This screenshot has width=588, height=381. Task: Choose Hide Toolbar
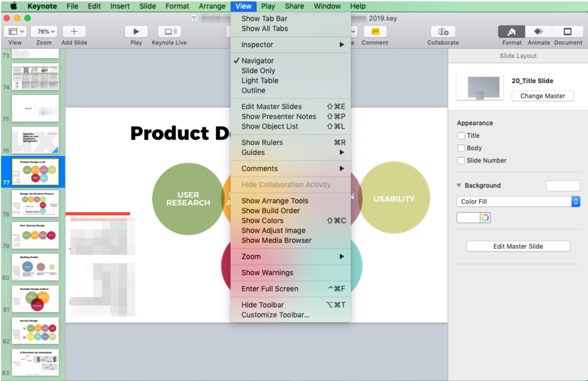click(x=291, y=305)
